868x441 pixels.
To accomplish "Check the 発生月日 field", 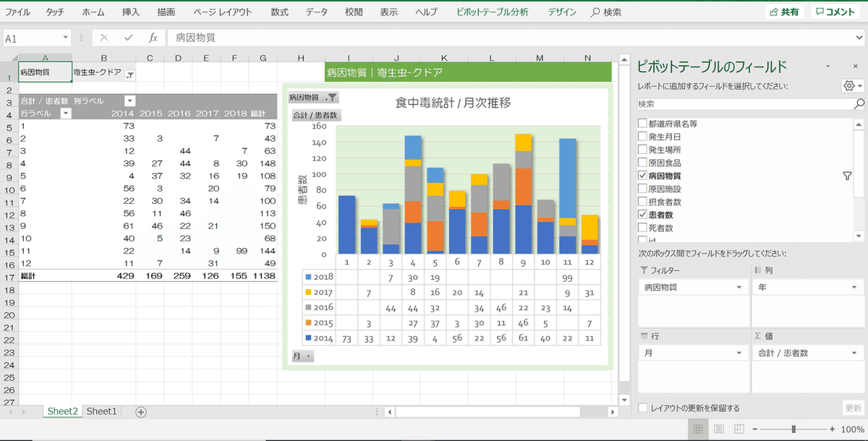I will tap(642, 136).
